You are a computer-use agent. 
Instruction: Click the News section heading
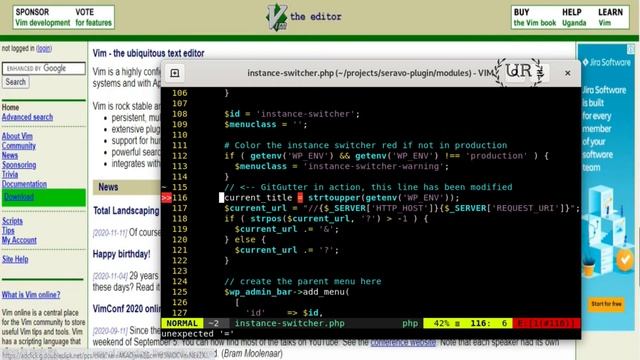tap(108, 187)
